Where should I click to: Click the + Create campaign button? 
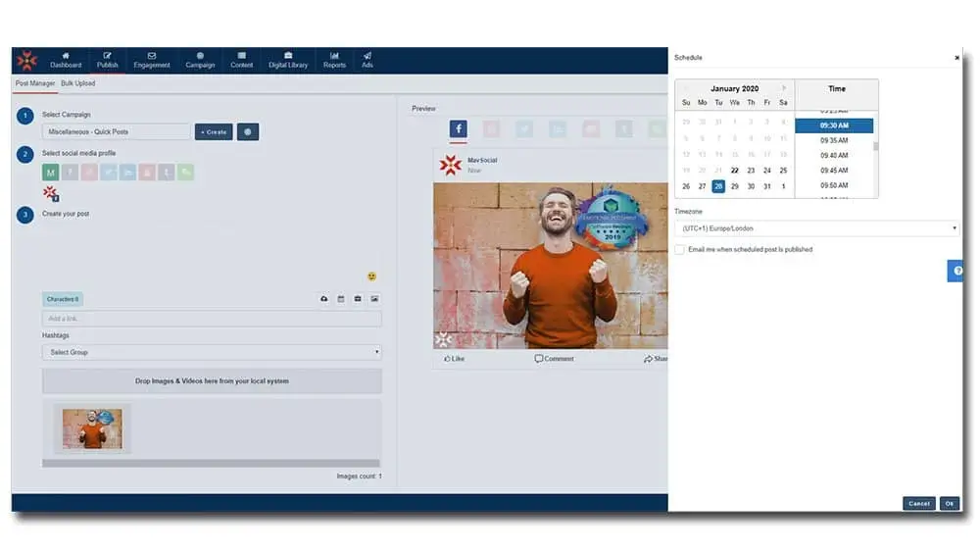(214, 132)
